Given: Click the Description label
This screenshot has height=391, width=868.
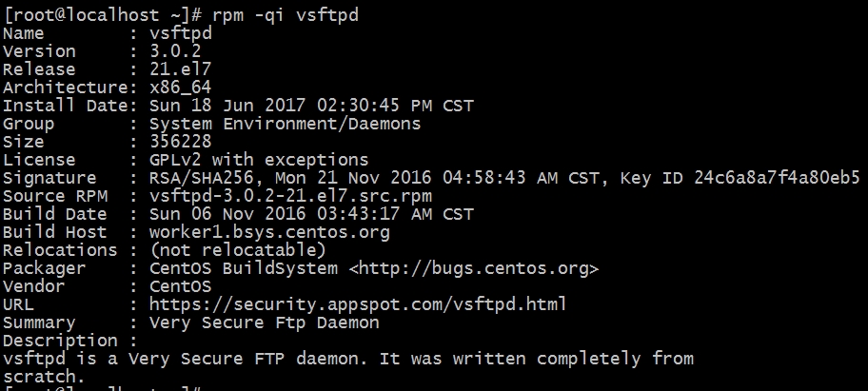Looking at the screenshot, I should (60, 341).
